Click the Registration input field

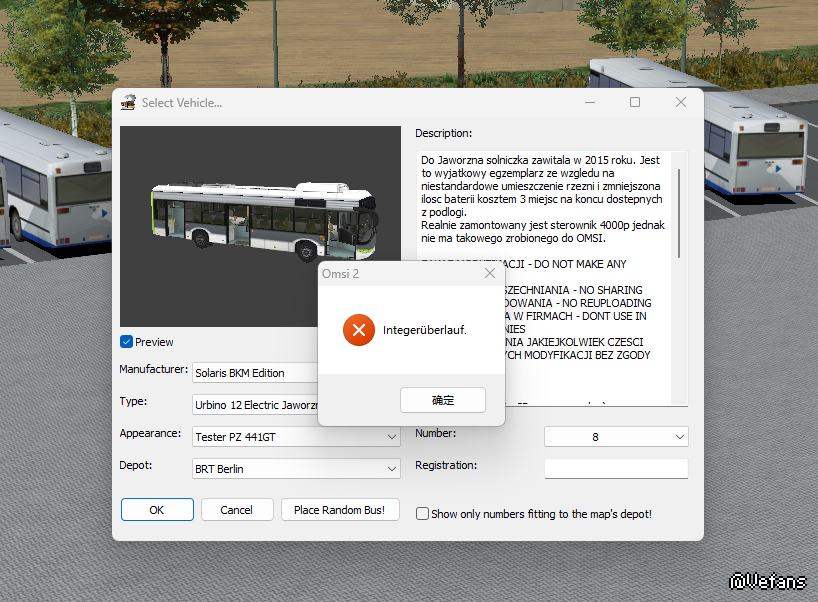tap(616, 468)
